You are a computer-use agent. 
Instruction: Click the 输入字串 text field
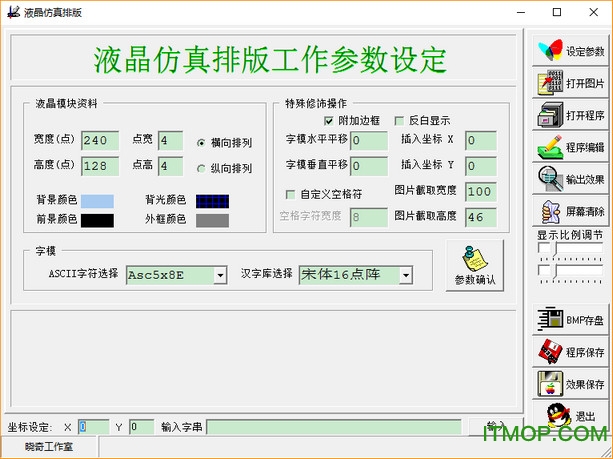tap(334, 427)
